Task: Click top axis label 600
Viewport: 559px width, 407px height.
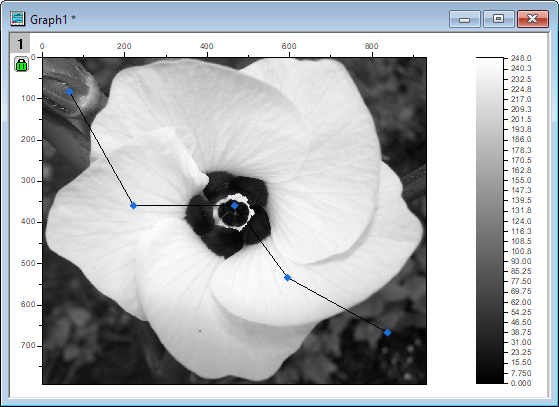Action: pos(289,46)
